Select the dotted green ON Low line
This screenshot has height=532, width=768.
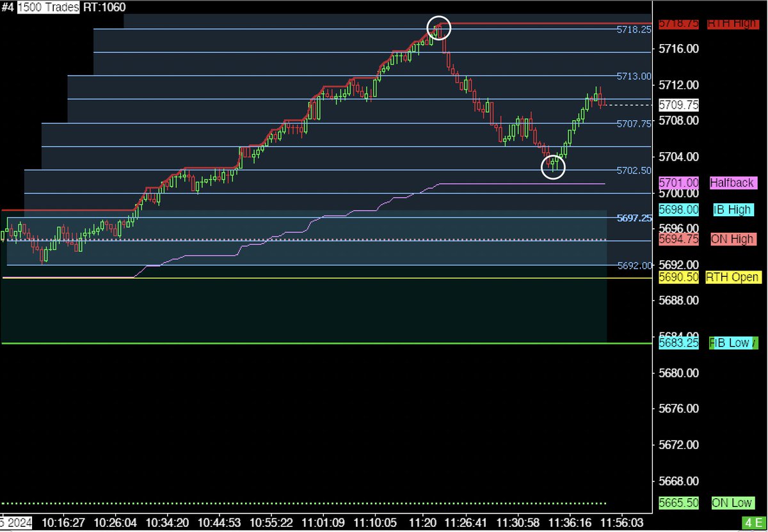point(303,503)
